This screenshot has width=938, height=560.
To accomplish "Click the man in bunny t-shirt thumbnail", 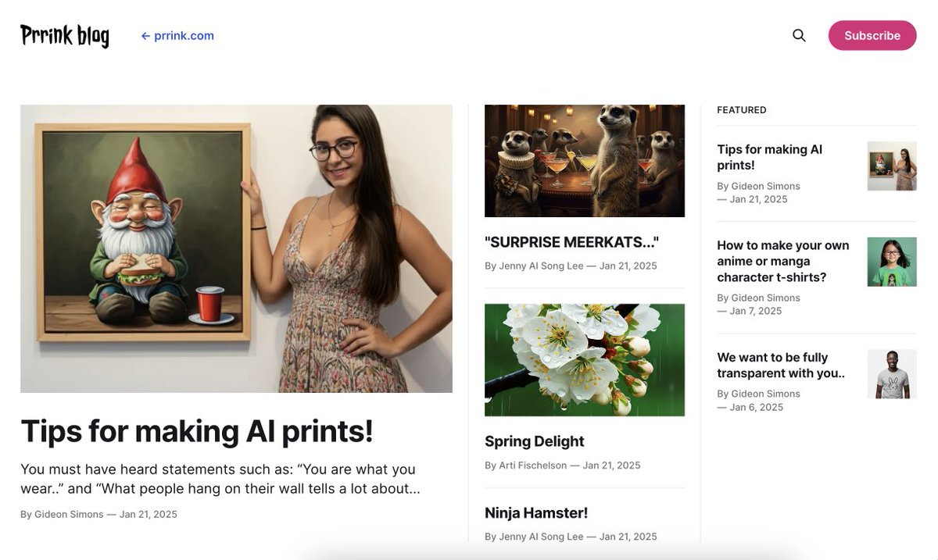I will (892, 374).
